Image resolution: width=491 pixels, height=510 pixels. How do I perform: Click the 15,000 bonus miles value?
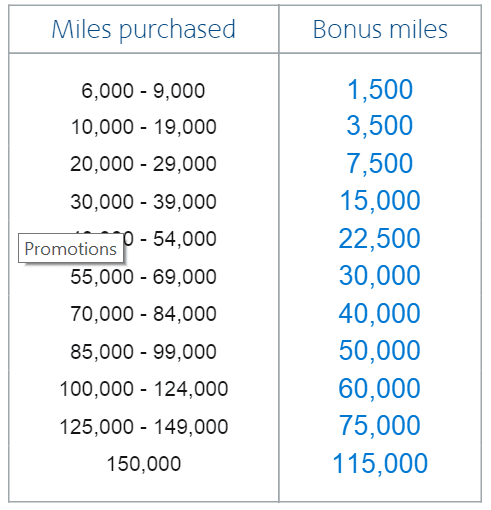(x=380, y=201)
